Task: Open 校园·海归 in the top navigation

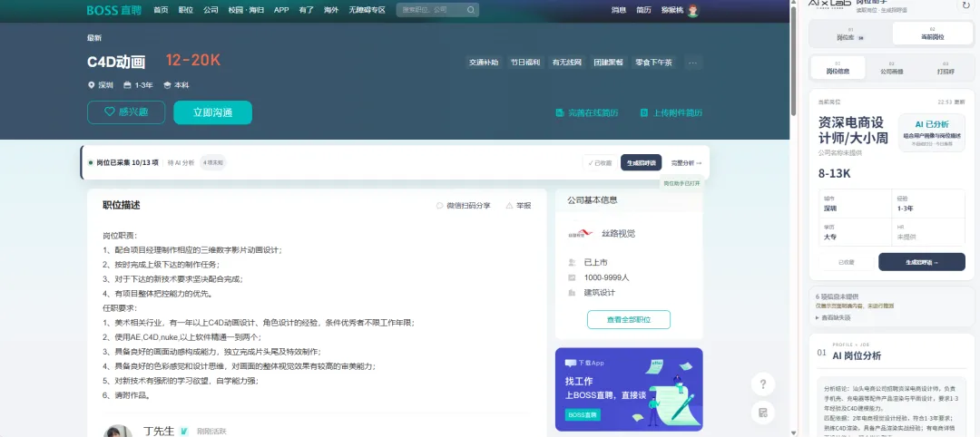Action: [x=246, y=10]
